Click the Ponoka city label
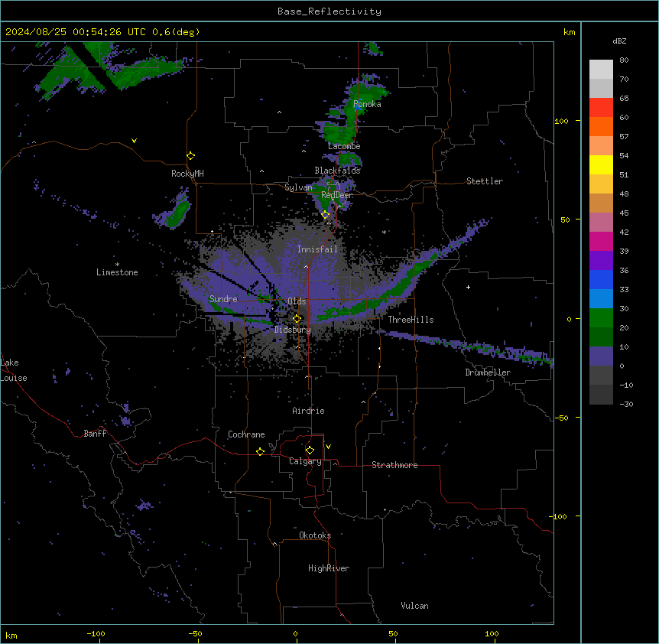This screenshot has width=659, height=644. coord(367,104)
